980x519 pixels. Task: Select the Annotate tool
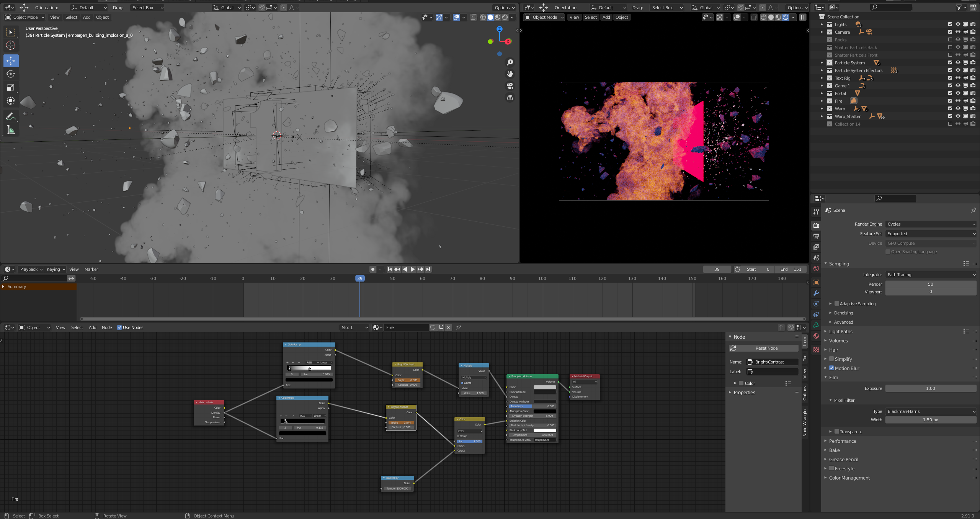11,116
